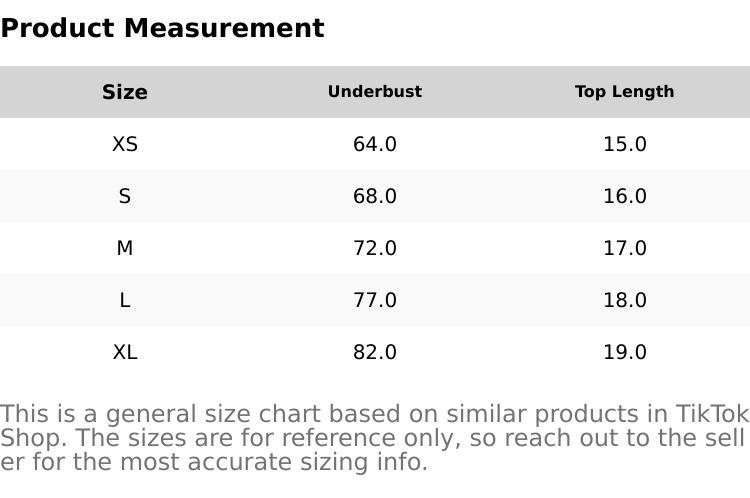This screenshot has width=750, height=498.
Task: Click the Underbust column header
Action: pos(375,92)
